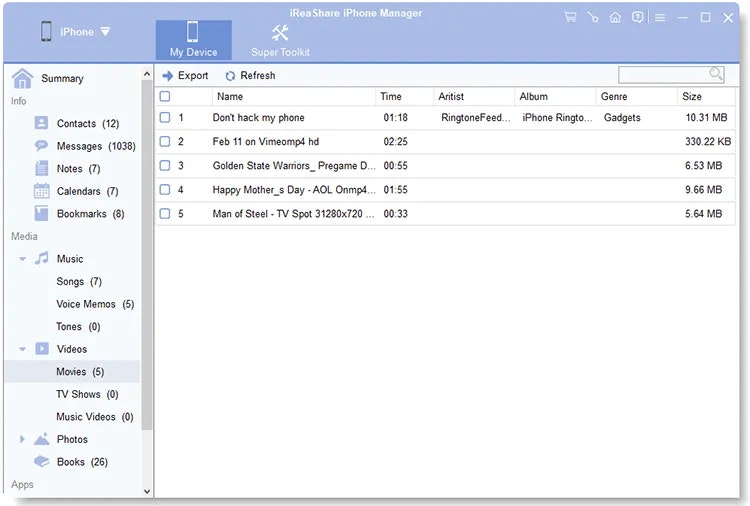
Task: Check the box for Happy Mother_s Day video
Action: point(165,189)
